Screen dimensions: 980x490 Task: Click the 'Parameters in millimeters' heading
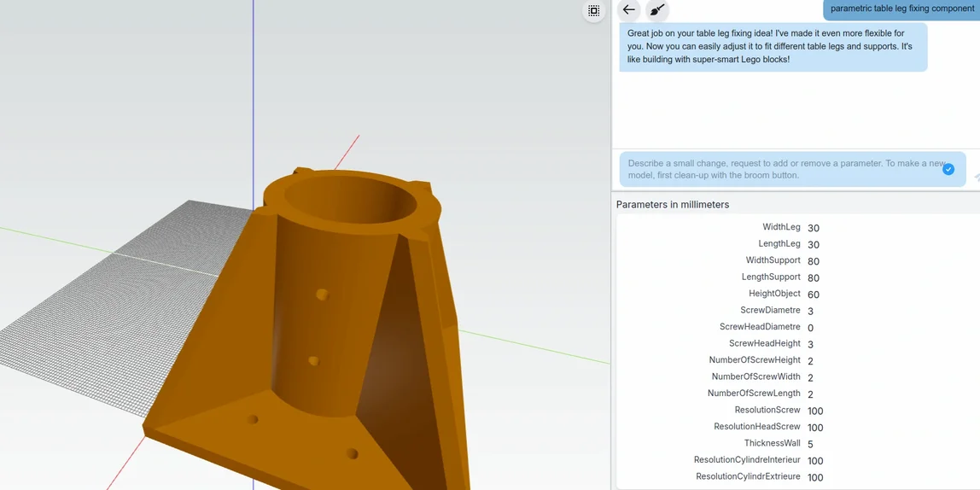pyautogui.click(x=673, y=204)
